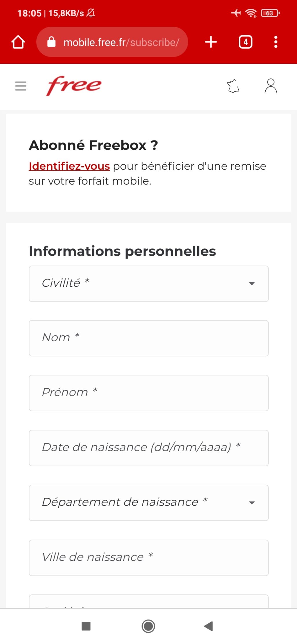Open the browser three-dot menu
The image size is (297, 644).
(x=276, y=42)
